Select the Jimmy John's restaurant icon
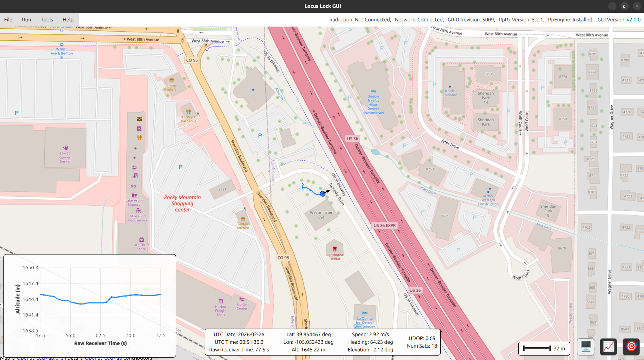The height and width of the screenshot is (360, 644). coord(172,80)
